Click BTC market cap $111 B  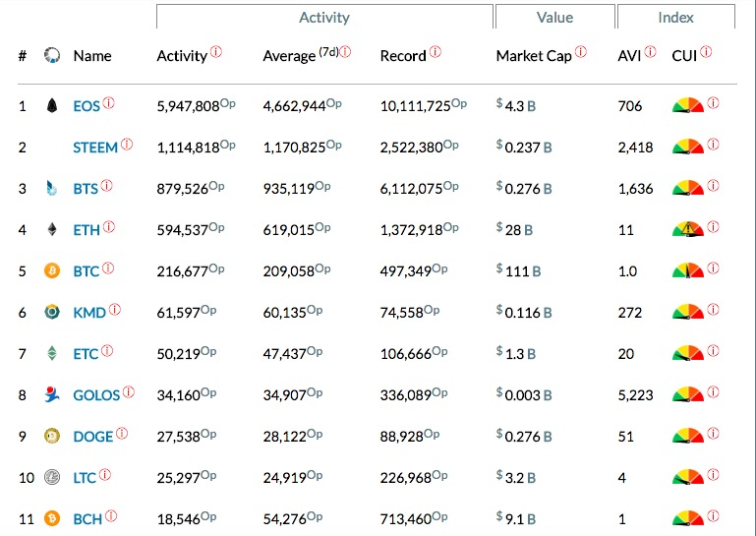[x=518, y=271]
